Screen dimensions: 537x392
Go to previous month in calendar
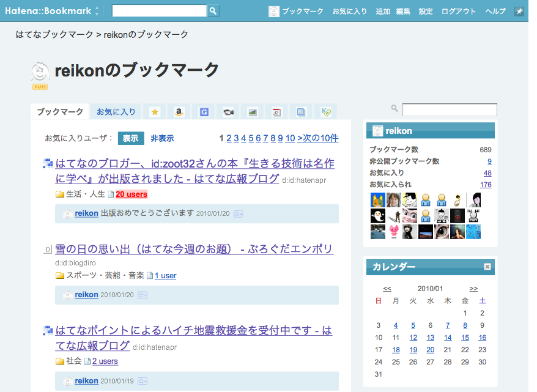coord(387,289)
